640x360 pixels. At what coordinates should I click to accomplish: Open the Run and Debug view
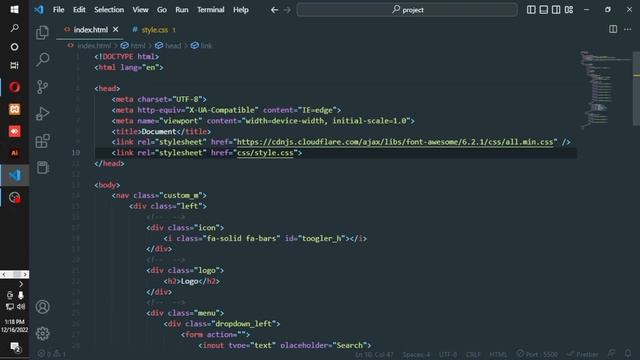tap(42, 113)
